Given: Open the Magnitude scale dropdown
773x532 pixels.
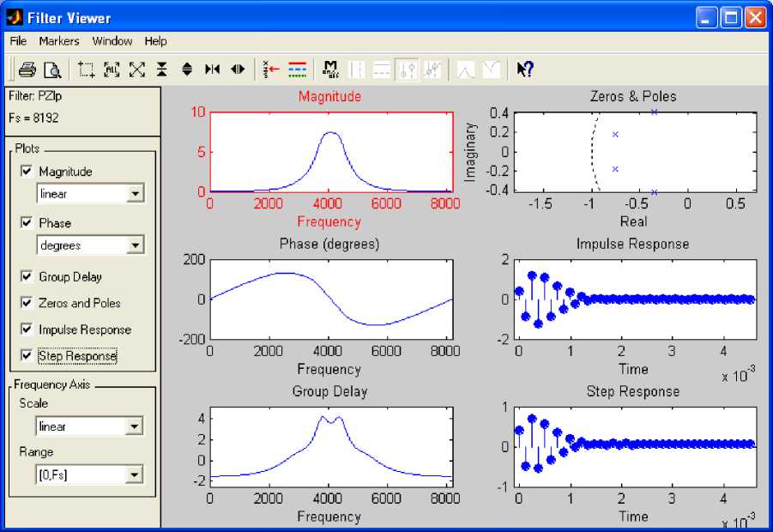Looking at the screenshot, I should [x=135, y=195].
